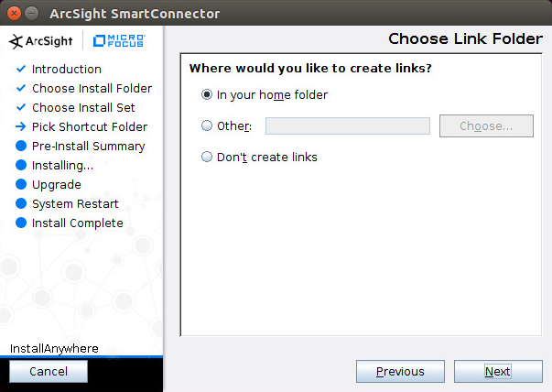Click the blue dot next to Installing...
Image resolution: width=552 pixels, height=392 pixels.
coord(21,165)
